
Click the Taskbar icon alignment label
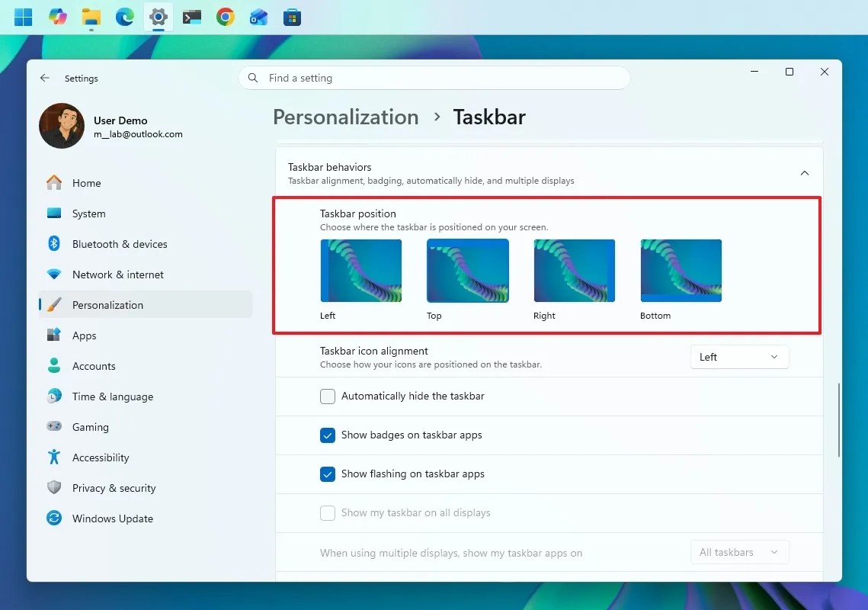tap(373, 351)
